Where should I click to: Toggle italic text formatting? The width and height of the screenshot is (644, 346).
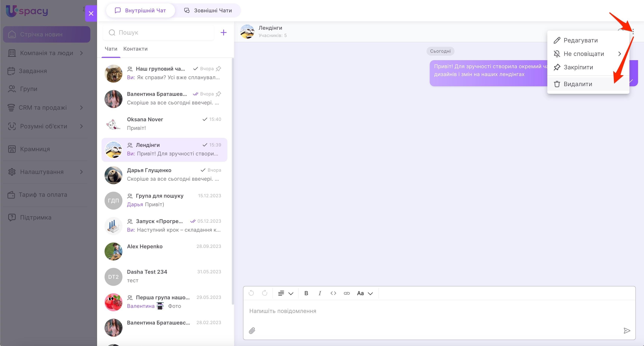coord(320,293)
